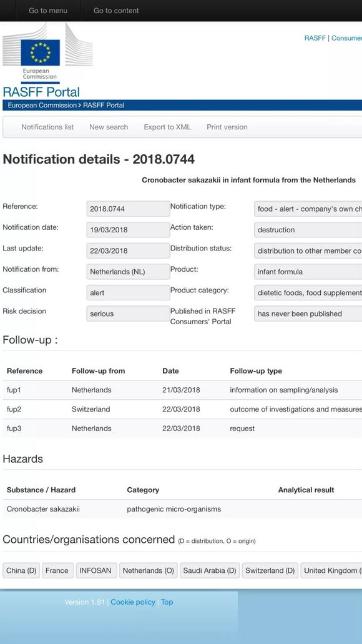Click the RASFF Portal breadcrumb
The height and width of the screenshot is (644, 362).
(x=104, y=105)
